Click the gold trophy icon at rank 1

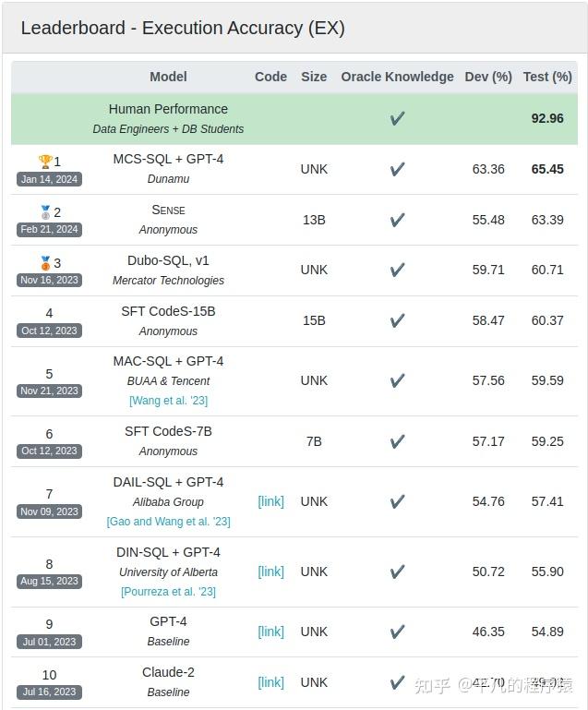(x=45, y=162)
